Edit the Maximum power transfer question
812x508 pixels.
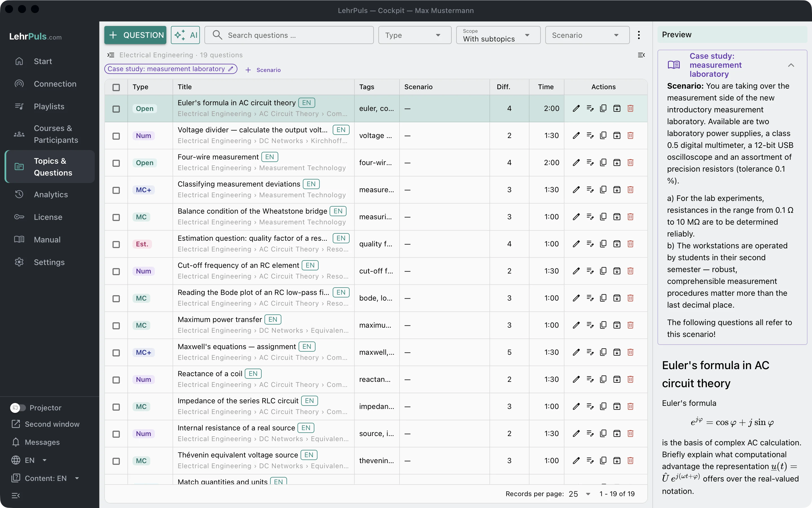pyautogui.click(x=576, y=325)
